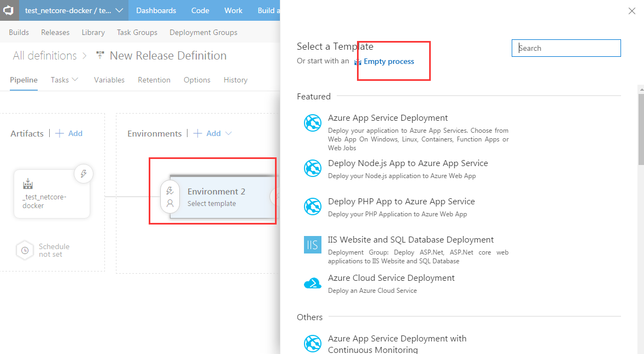The height and width of the screenshot is (354, 644).
Task: Click Select template on Environment 2
Action: [x=212, y=203]
